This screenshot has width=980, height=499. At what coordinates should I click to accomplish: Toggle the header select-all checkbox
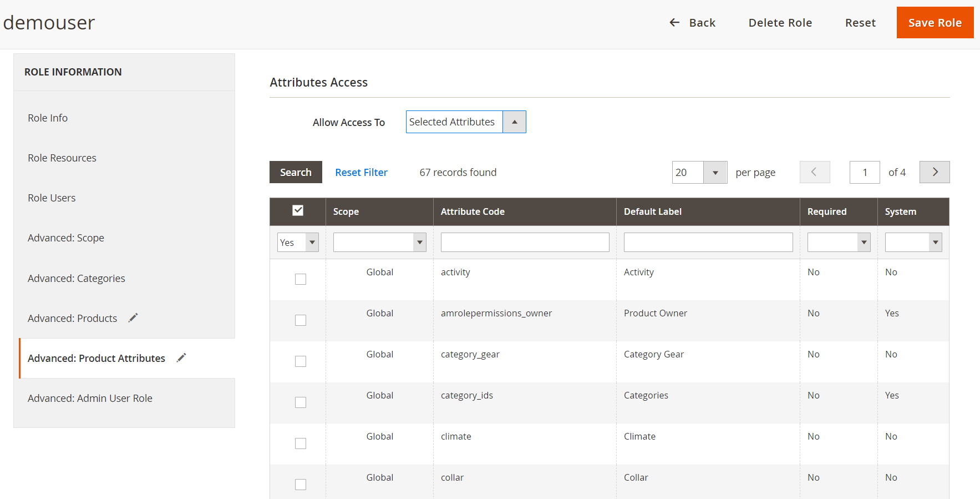coord(298,210)
